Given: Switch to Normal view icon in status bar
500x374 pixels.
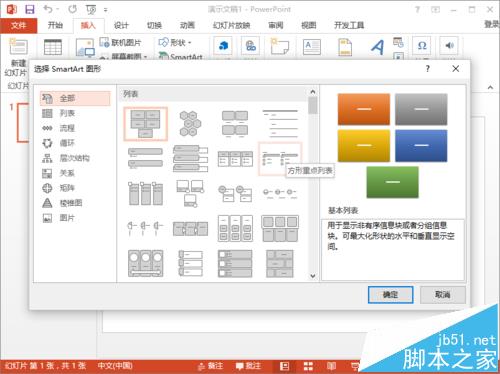Looking at the screenshot, I should tap(284, 366).
